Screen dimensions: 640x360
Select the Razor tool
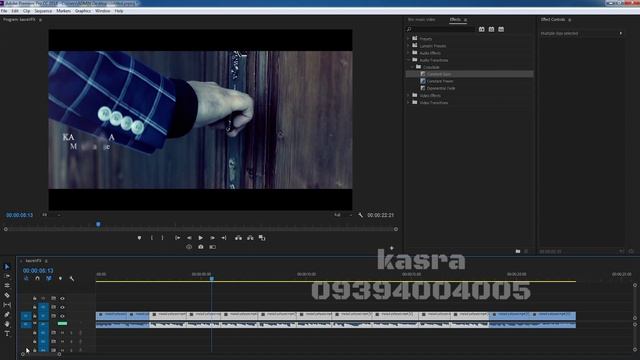click(7, 295)
